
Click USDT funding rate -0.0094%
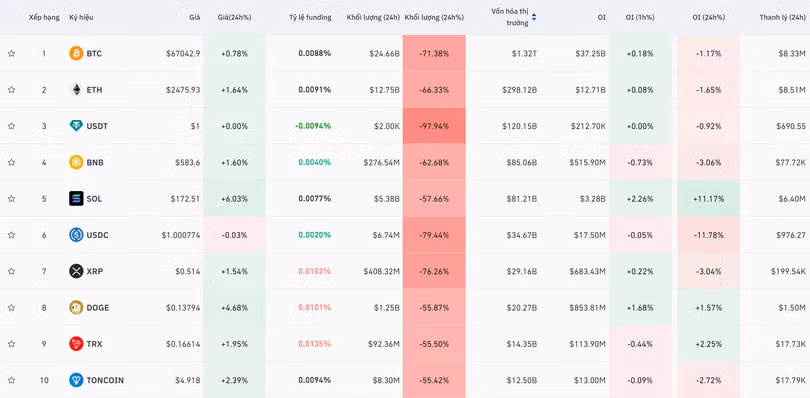pyautogui.click(x=313, y=126)
